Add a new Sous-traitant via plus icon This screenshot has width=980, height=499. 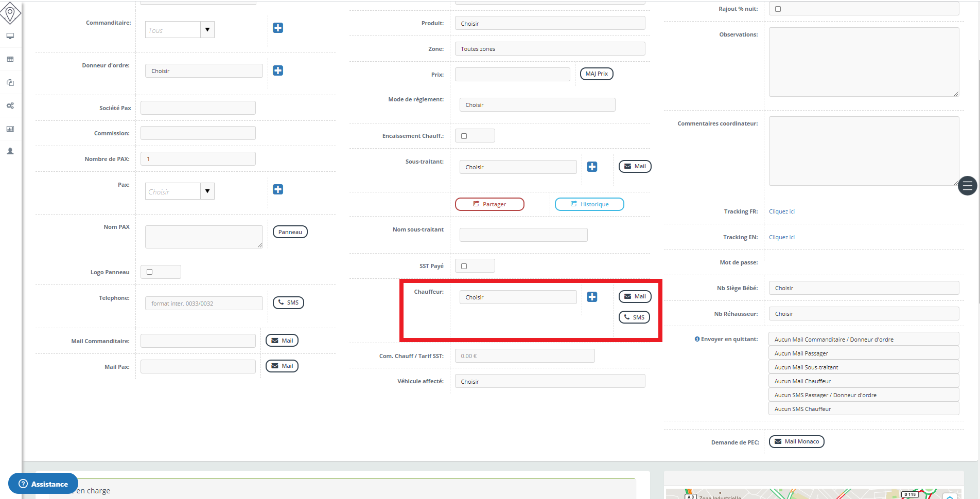pyautogui.click(x=592, y=167)
